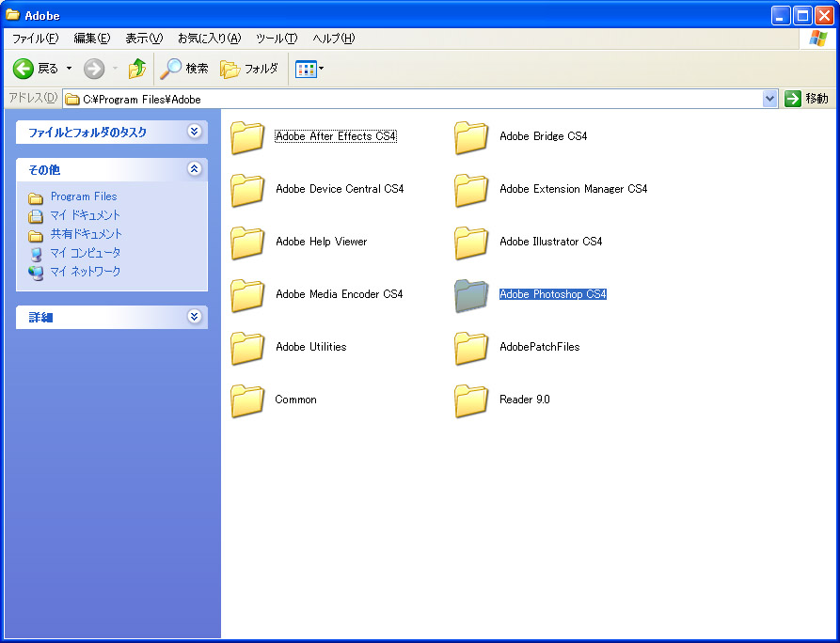Open the ヘルプ(H) menu
Viewport: 840px width, 643px height.
(x=334, y=39)
